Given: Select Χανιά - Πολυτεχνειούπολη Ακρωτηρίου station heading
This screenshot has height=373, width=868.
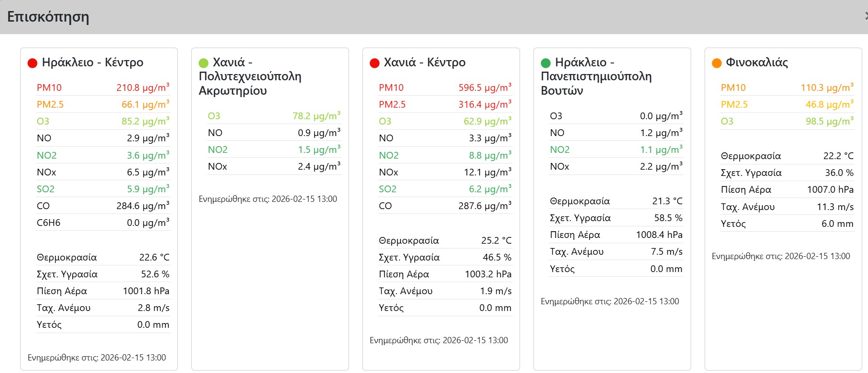Looking at the screenshot, I should coord(250,76).
